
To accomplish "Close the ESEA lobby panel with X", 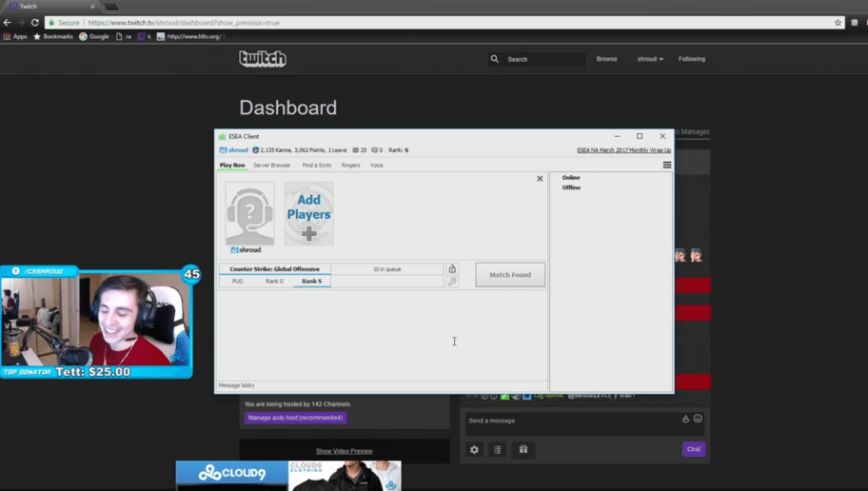I will (x=540, y=179).
